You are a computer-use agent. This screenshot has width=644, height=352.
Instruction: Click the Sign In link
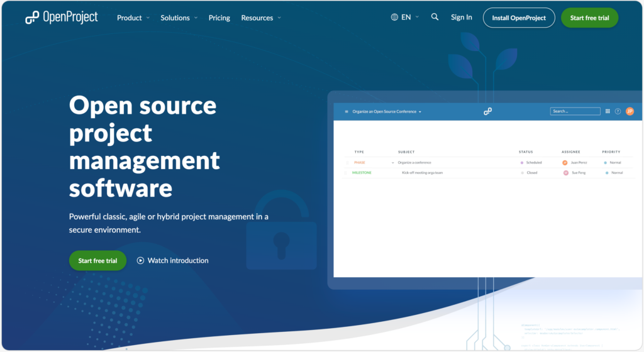point(461,17)
